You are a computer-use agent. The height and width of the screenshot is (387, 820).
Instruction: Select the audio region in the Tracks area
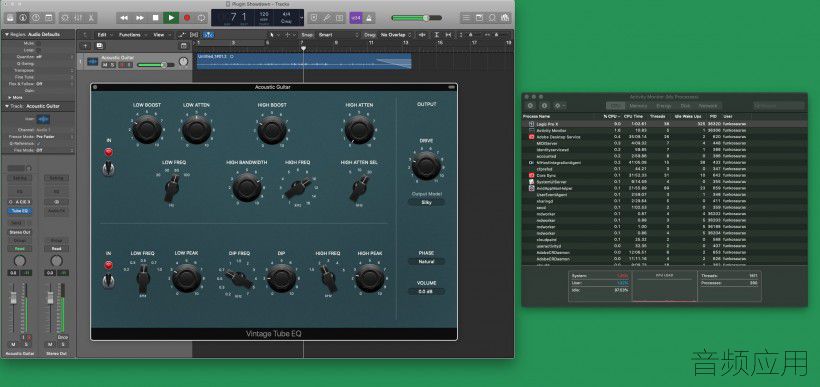tap(304, 61)
